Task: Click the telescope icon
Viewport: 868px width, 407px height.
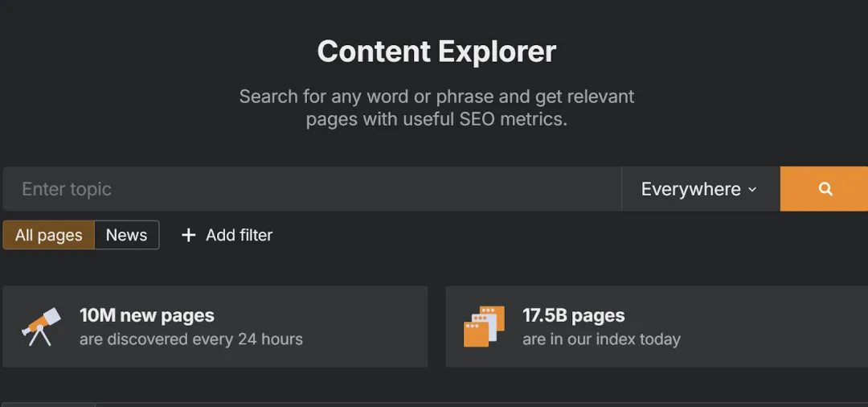Action: (x=40, y=326)
